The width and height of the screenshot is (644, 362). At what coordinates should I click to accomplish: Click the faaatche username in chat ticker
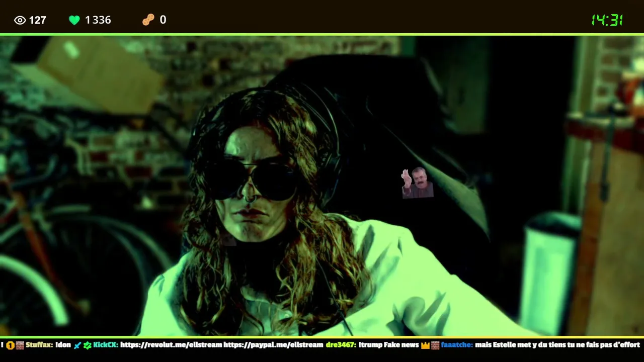(457, 345)
